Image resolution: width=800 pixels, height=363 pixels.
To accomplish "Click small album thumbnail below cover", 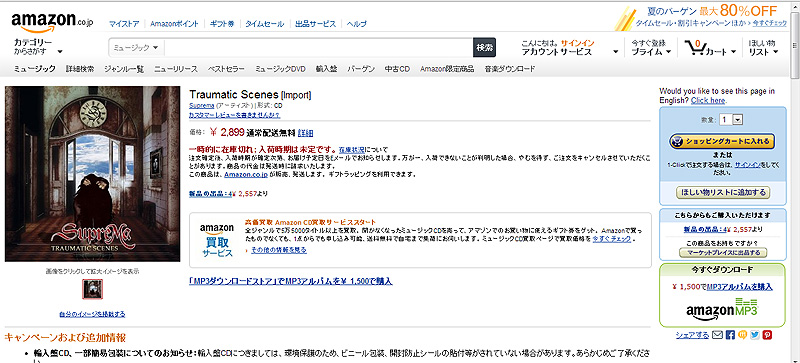I will click(x=92, y=289).
